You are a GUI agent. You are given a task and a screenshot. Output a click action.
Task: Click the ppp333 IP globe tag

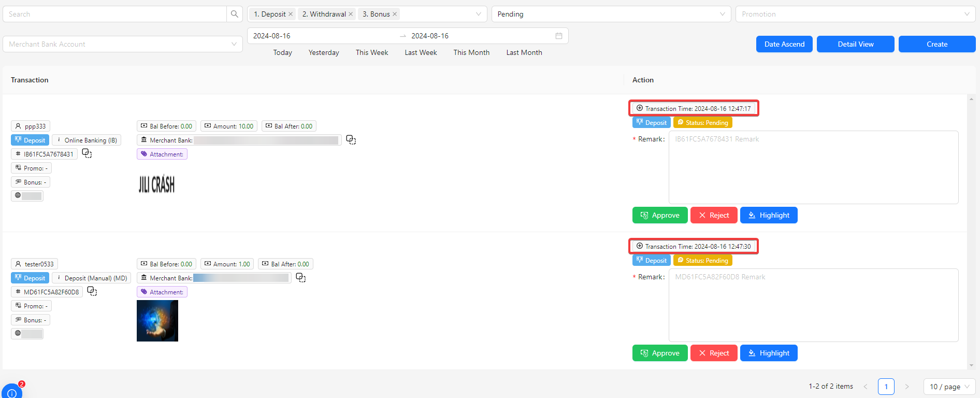click(x=27, y=195)
